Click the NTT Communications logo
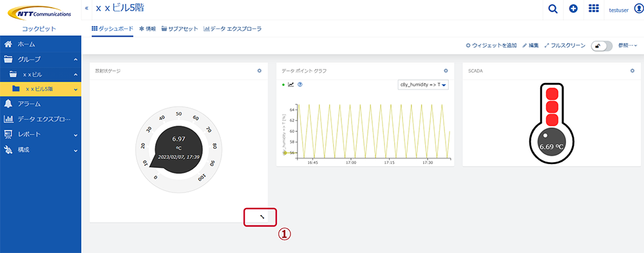Screen dimensions: 644x253 pos(39,14)
